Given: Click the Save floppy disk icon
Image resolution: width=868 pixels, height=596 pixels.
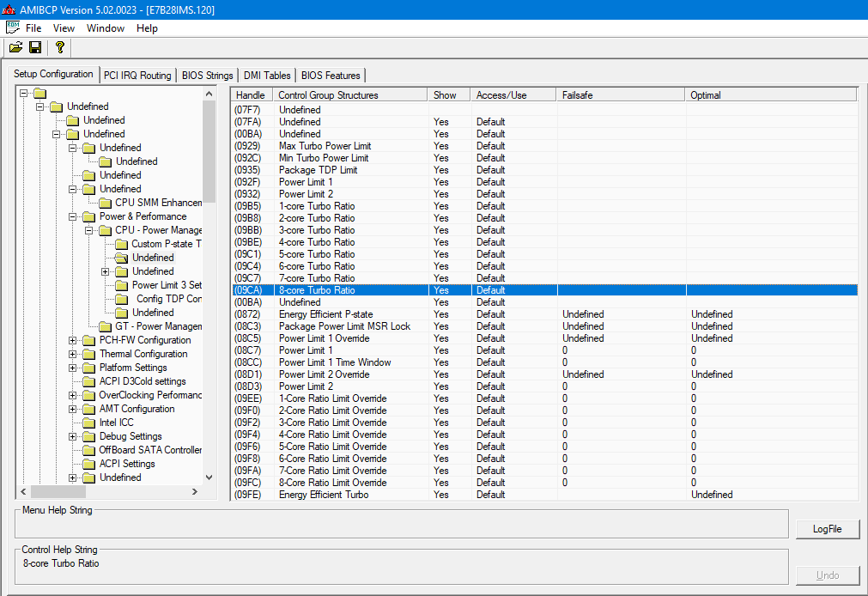Looking at the screenshot, I should 35,47.
